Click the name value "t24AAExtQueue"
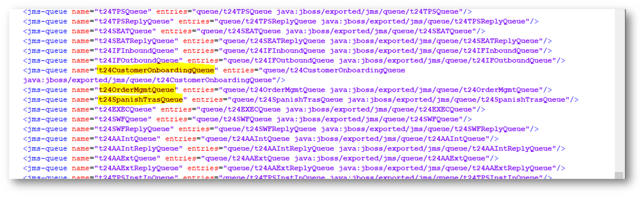This screenshot has width=644, height=197. tap(128, 159)
